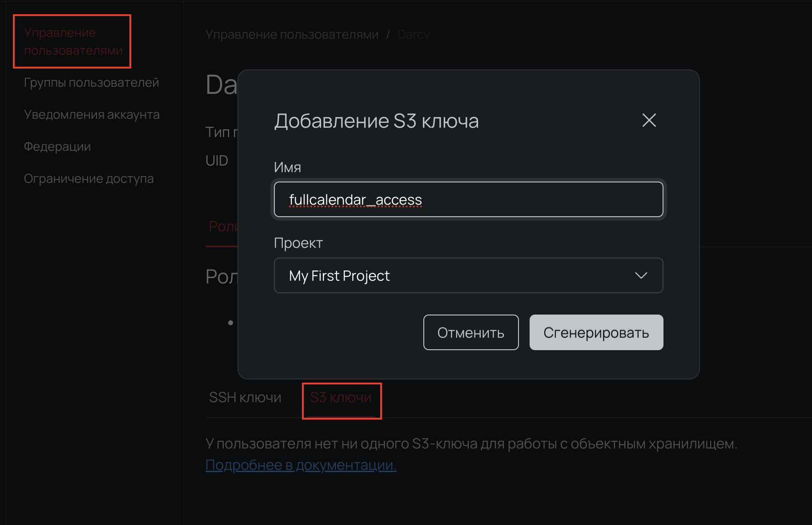Focus the Имя input with fullcalendar_access
812x525 pixels.
pyautogui.click(x=468, y=200)
